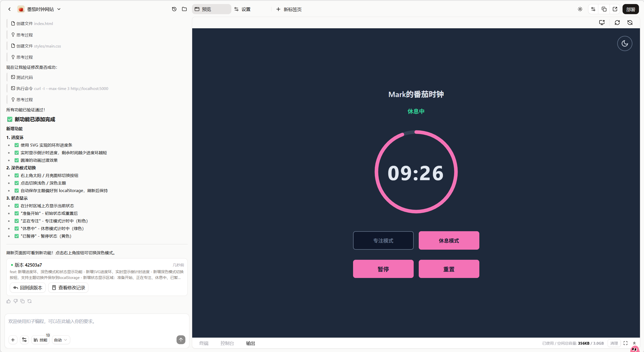Click the refresh preview icon
644x352 pixels.
pos(617,23)
